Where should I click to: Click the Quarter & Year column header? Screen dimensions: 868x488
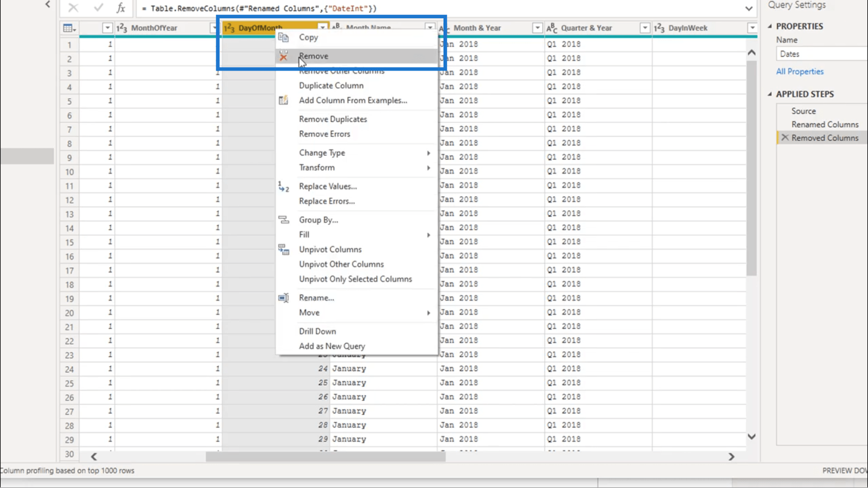pyautogui.click(x=598, y=28)
